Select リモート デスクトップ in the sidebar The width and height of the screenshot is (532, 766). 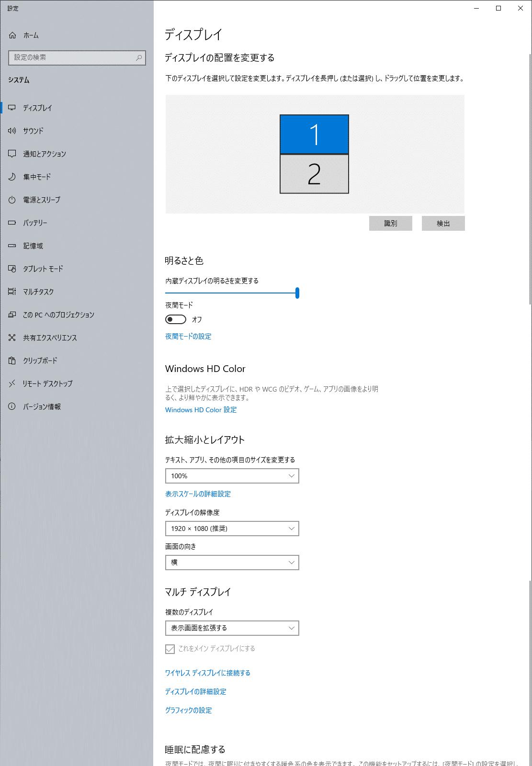pos(48,383)
